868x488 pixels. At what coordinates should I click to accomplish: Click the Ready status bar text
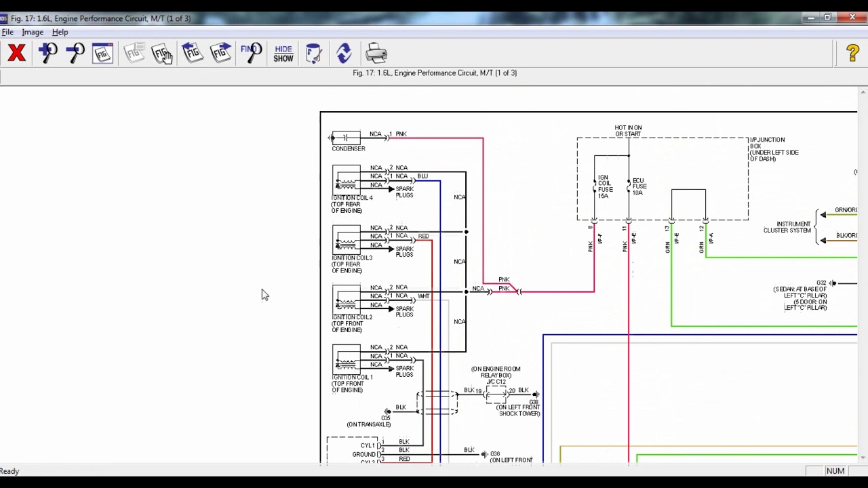(9, 471)
